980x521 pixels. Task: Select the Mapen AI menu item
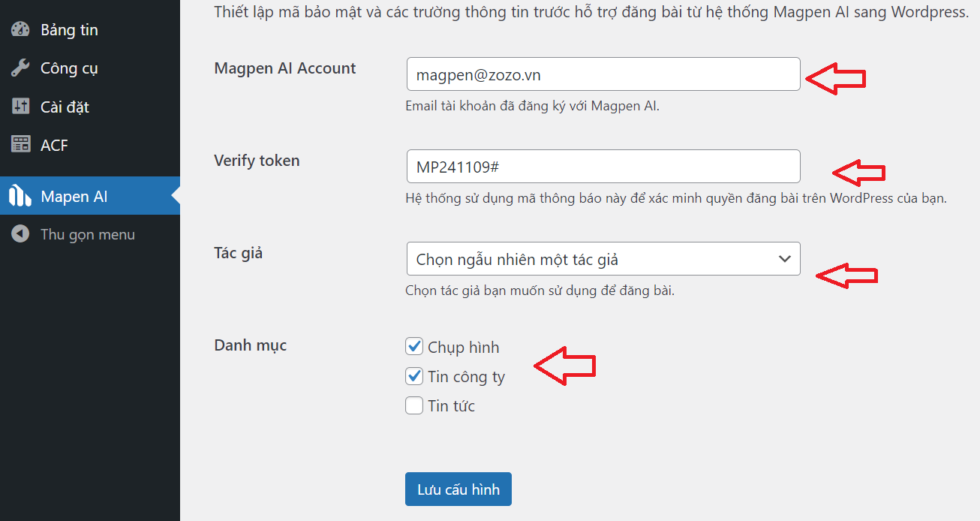click(x=90, y=196)
